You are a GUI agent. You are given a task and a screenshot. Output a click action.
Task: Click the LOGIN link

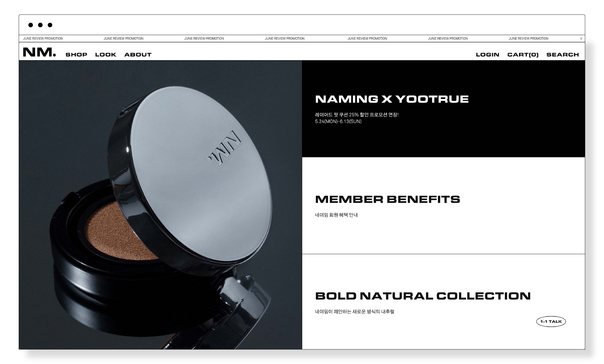coord(488,55)
